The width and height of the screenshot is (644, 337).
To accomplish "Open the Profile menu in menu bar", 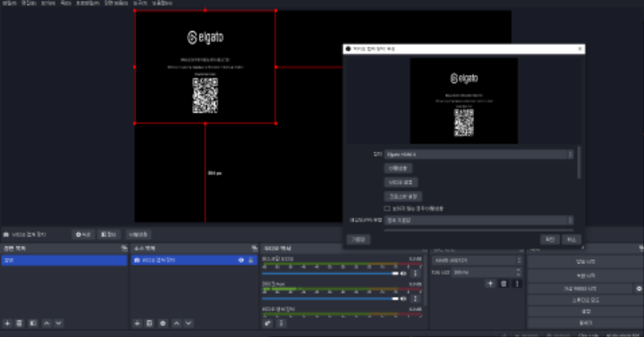I will pos(88,3).
